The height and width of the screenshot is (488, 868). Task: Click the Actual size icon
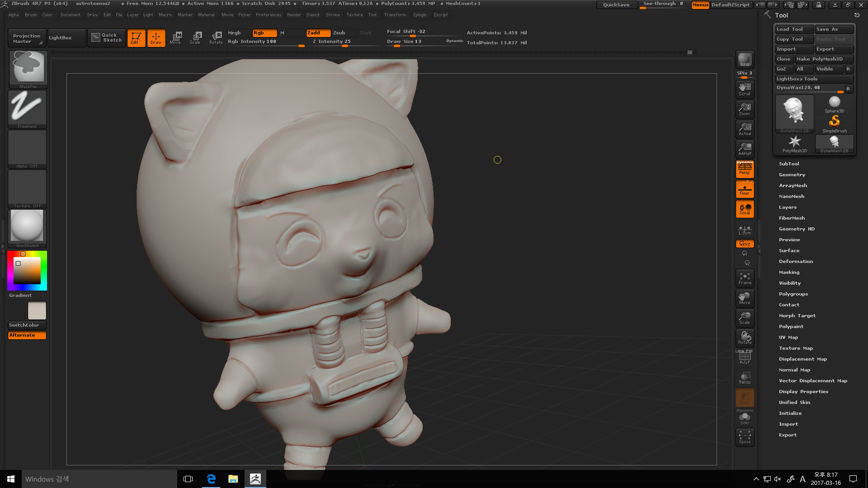point(745,129)
